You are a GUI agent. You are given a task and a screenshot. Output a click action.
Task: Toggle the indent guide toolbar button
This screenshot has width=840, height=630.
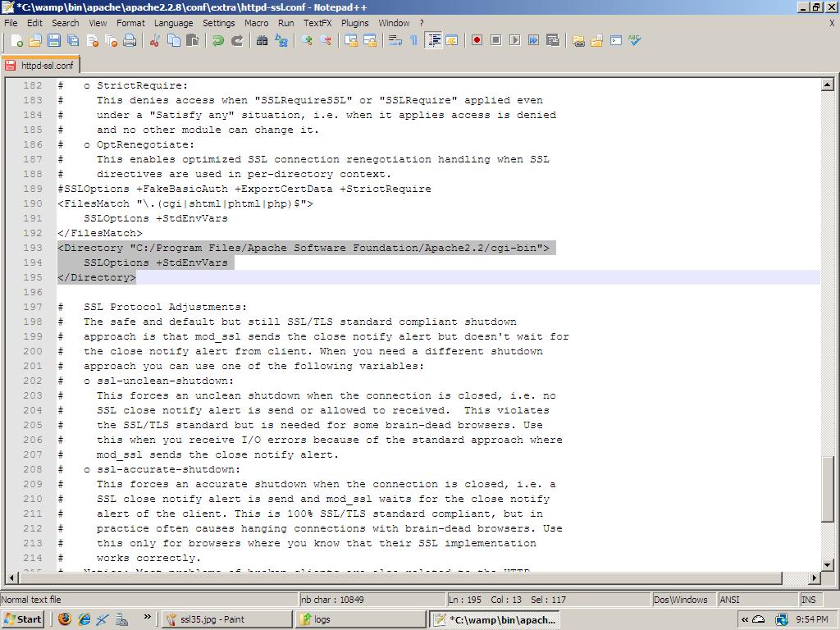[x=434, y=40]
